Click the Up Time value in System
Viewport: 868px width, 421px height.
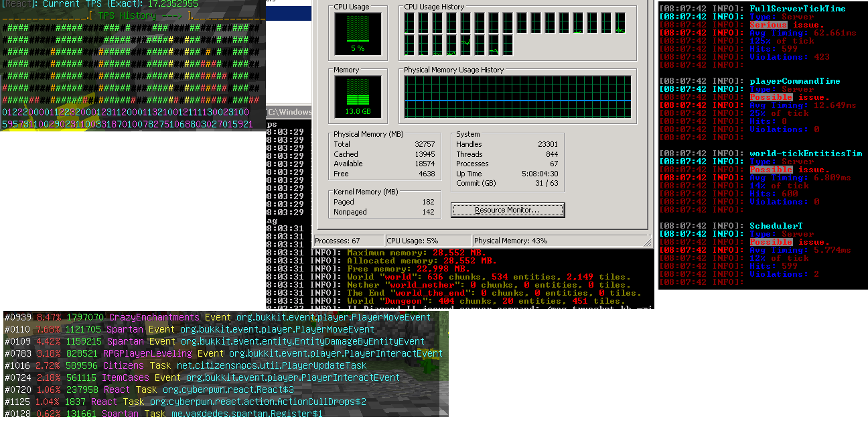click(544, 174)
